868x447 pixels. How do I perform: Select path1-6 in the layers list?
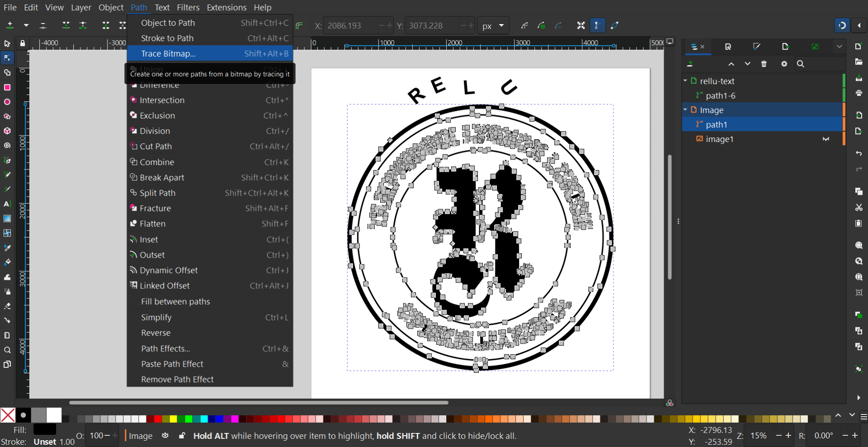point(720,95)
